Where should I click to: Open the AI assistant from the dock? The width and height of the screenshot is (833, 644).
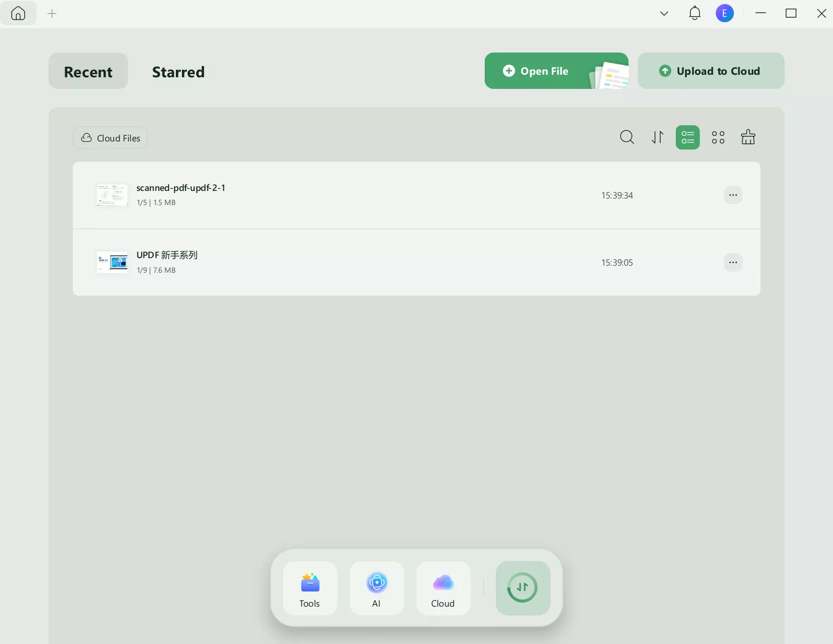376,588
